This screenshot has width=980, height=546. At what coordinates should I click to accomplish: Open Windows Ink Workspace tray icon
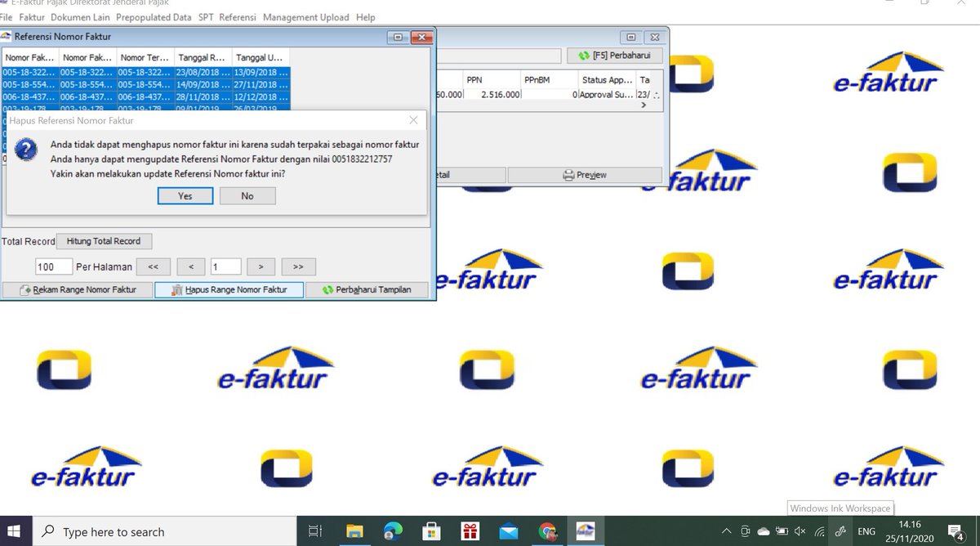click(840, 531)
